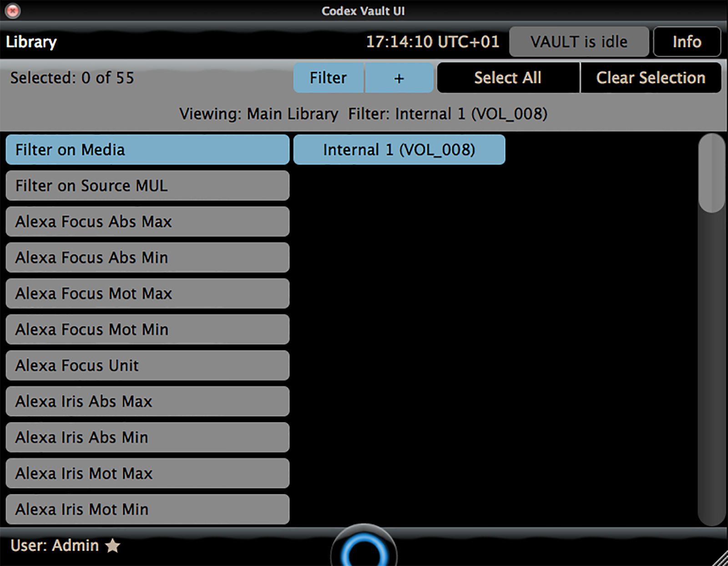Pick Alexa Focus Unit filter
Screen dimensions: 728x566
[147, 365]
